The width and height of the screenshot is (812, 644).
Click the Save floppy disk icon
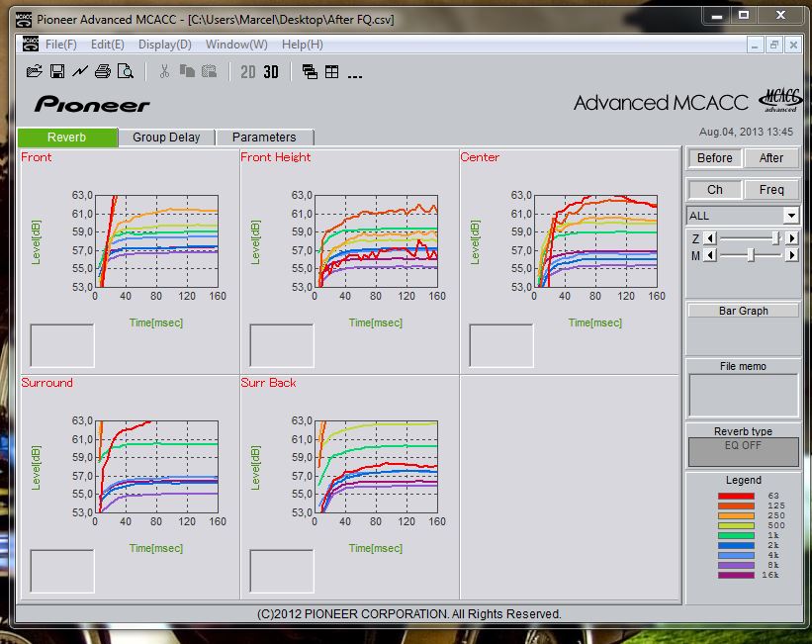57,71
